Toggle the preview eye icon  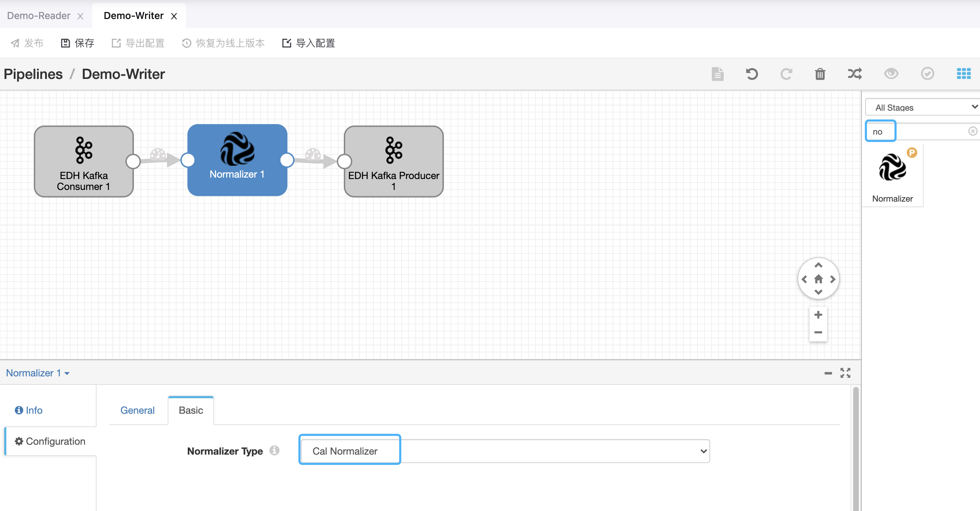(891, 74)
